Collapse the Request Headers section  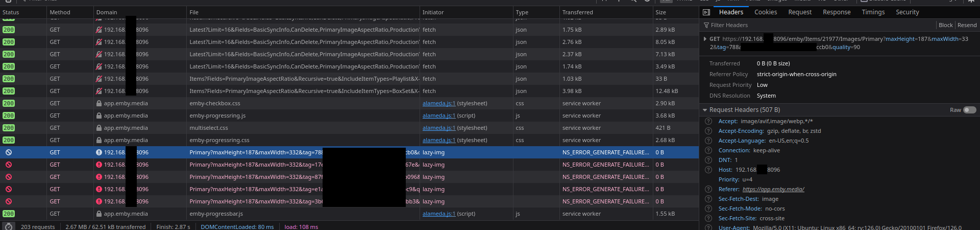pos(705,110)
